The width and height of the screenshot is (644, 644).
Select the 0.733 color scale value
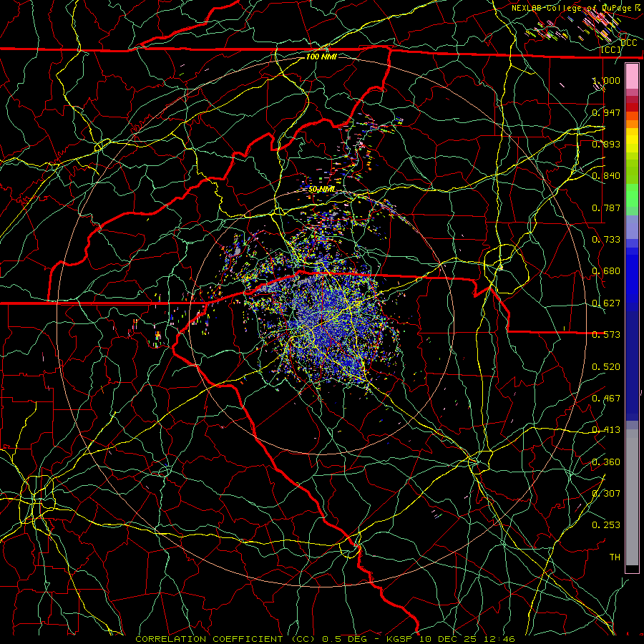pos(606,240)
